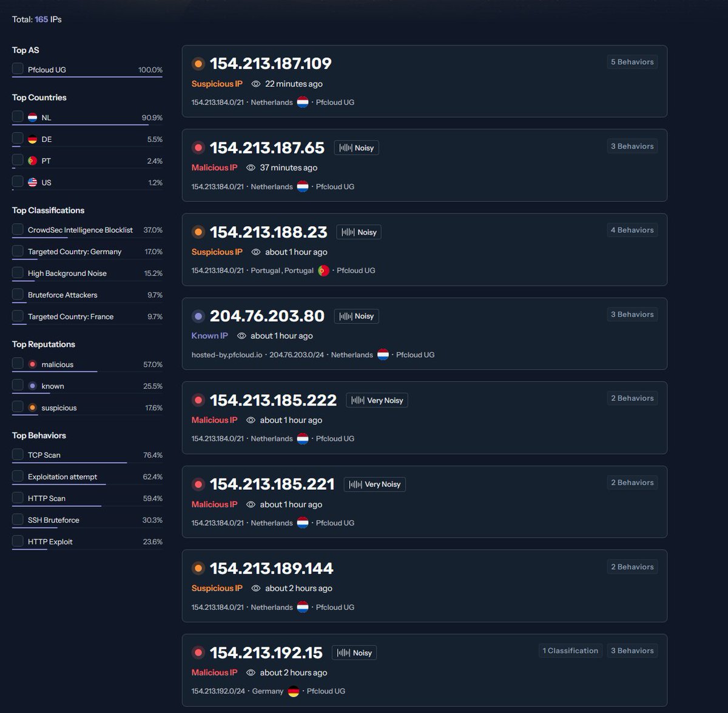Tick the SSH Bruteforce behavior checkbox

18,520
